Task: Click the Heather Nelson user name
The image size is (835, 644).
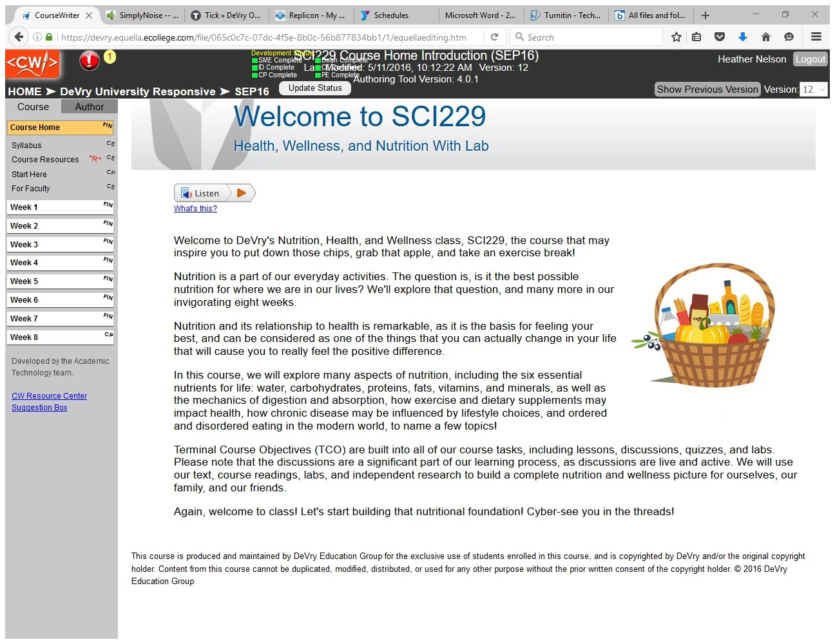Action: coord(752,59)
